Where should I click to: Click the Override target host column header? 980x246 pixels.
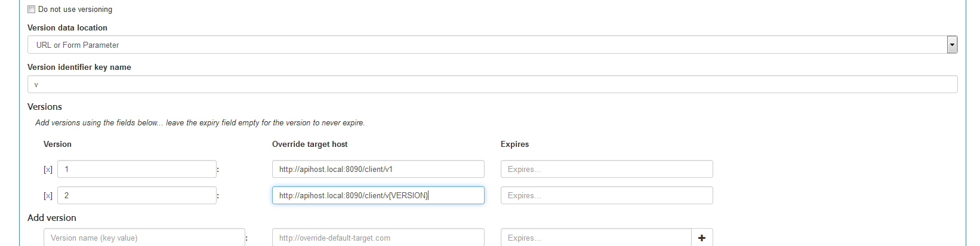310,144
